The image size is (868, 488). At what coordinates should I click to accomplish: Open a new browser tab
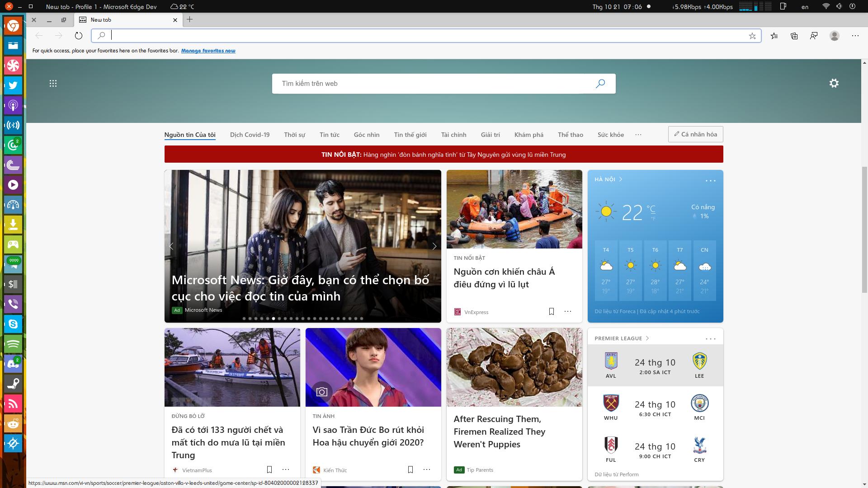click(190, 19)
